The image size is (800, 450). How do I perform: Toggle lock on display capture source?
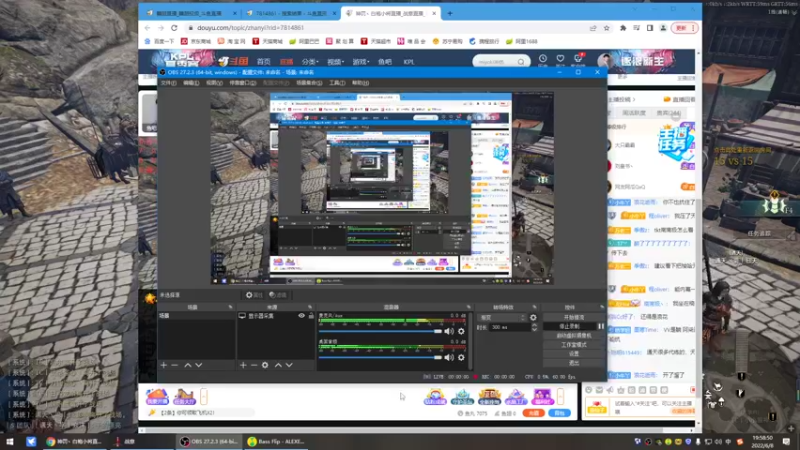(311, 316)
